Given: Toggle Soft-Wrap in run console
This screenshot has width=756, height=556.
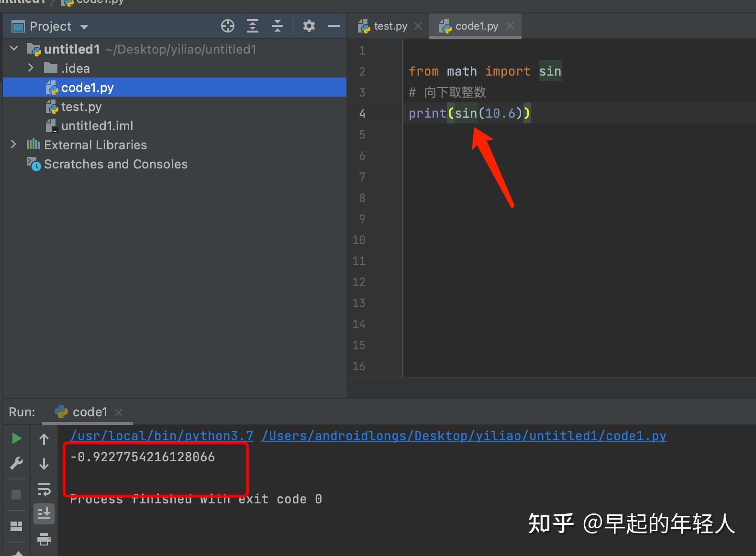Looking at the screenshot, I should (44, 489).
